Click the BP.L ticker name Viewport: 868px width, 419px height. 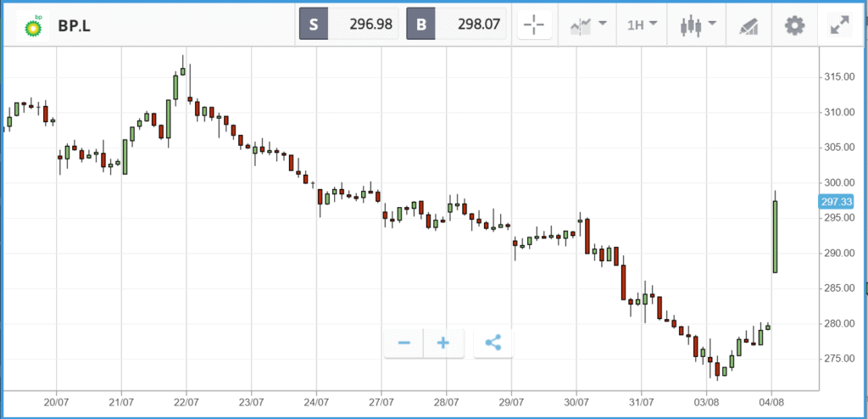pos(74,25)
